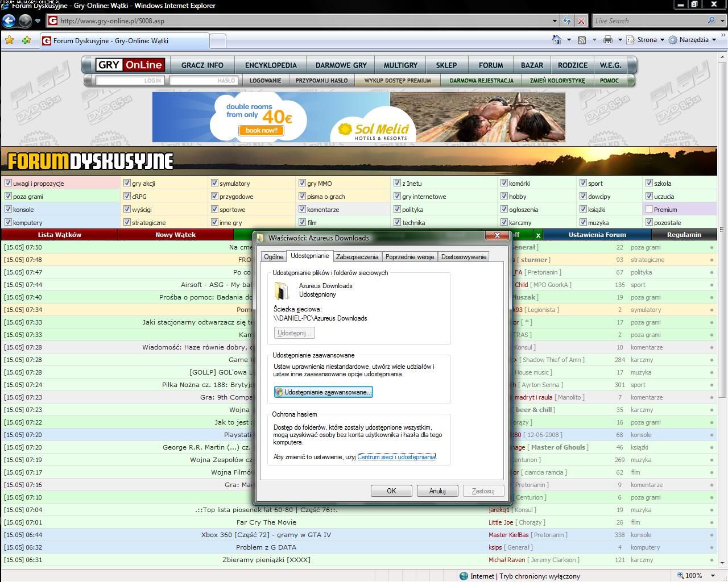Switch to the Zabezpieczenia tab
This screenshot has width=728, height=582.
tap(357, 257)
